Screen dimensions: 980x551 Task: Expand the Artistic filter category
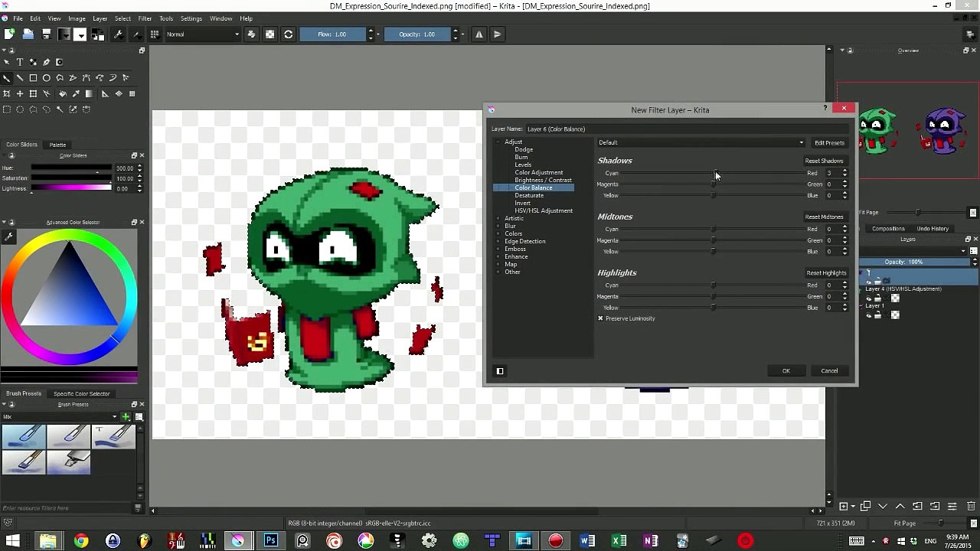tap(498, 218)
